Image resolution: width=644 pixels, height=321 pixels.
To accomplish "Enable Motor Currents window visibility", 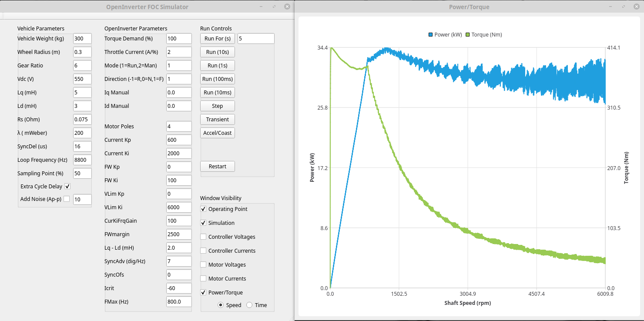I will coord(203,278).
